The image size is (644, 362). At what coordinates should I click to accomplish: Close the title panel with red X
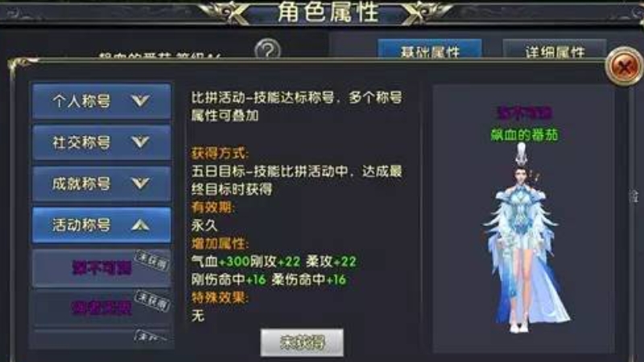click(x=625, y=67)
